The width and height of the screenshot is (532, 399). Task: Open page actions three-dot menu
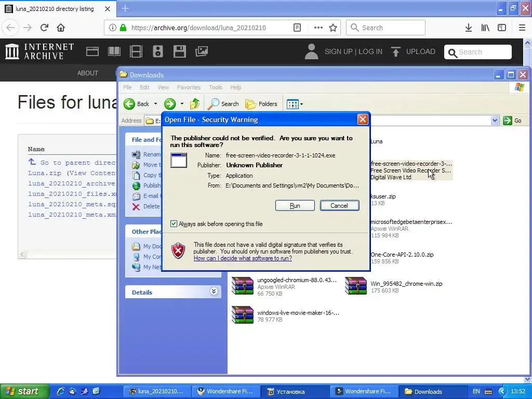318,28
